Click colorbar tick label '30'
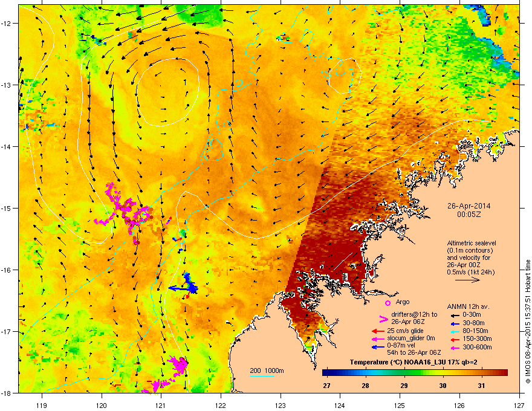This screenshot has width=532, height=411. pyautogui.click(x=443, y=386)
